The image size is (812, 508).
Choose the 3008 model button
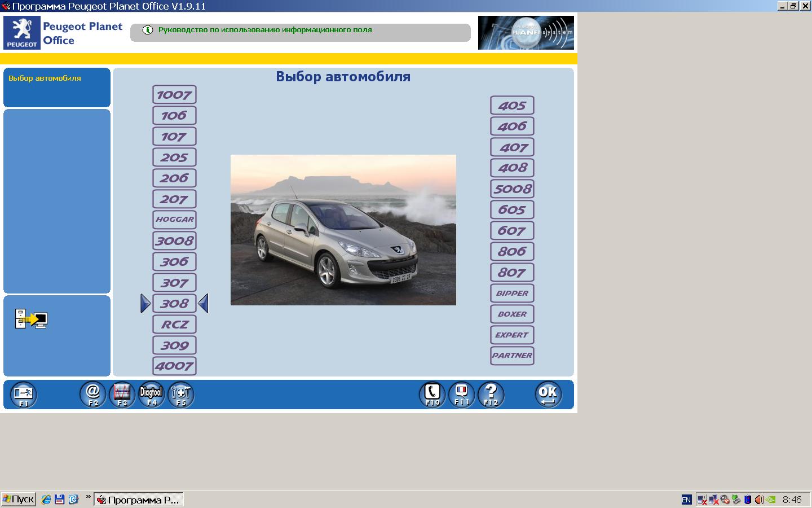[x=174, y=241]
